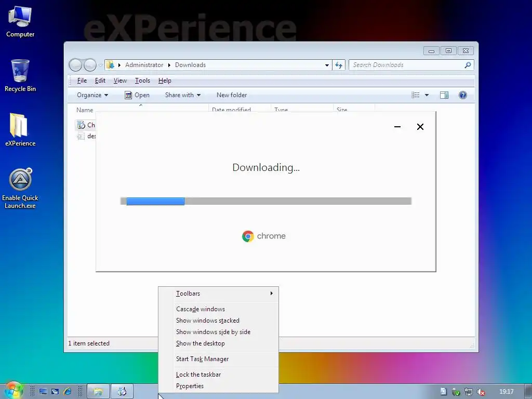Click '1 item selected' status text
Screen dimensions: 532x399
click(x=89, y=343)
